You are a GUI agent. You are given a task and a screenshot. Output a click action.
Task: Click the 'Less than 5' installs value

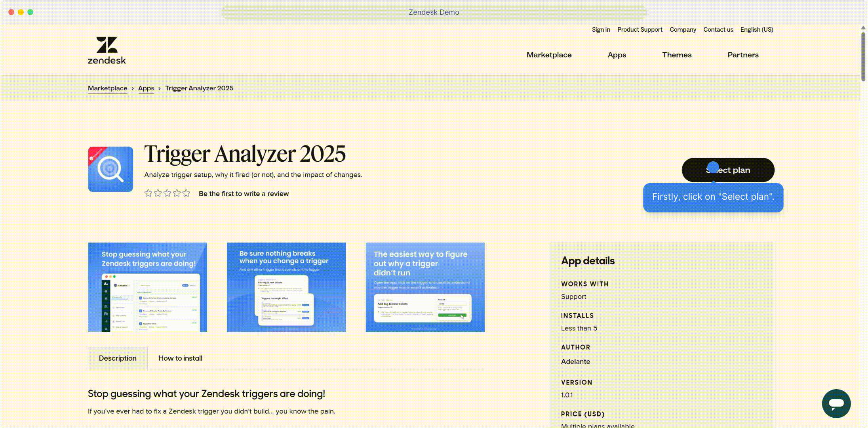[x=579, y=329]
